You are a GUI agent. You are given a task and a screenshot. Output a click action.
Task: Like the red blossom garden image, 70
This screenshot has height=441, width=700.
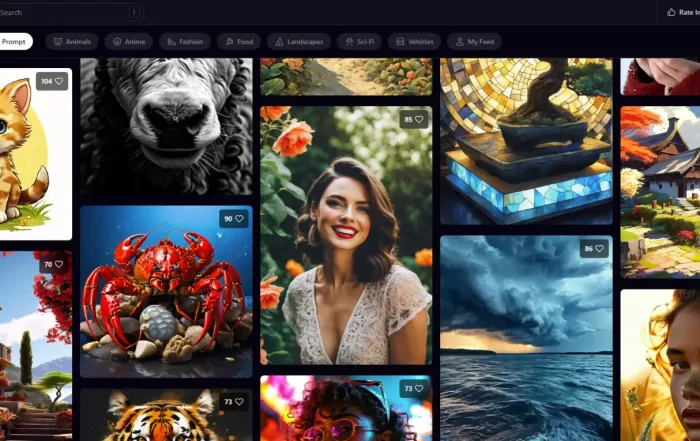pyautogui.click(x=58, y=264)
